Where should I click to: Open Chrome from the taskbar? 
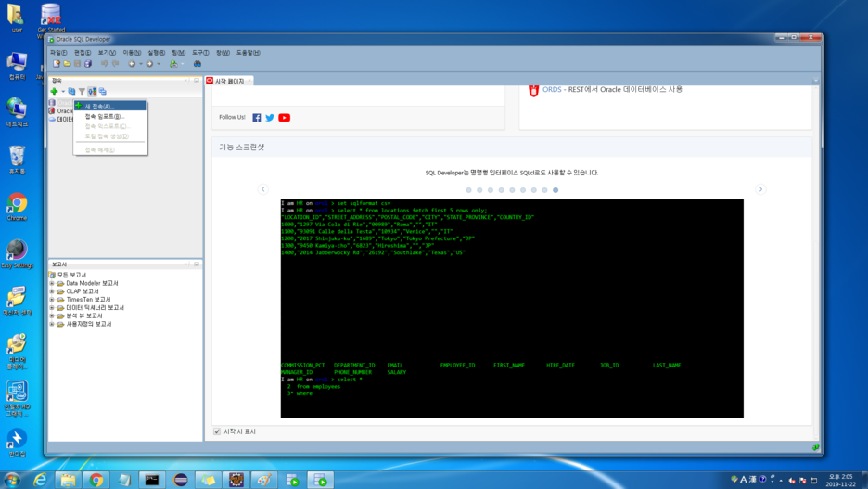click(x=96, y=480)
